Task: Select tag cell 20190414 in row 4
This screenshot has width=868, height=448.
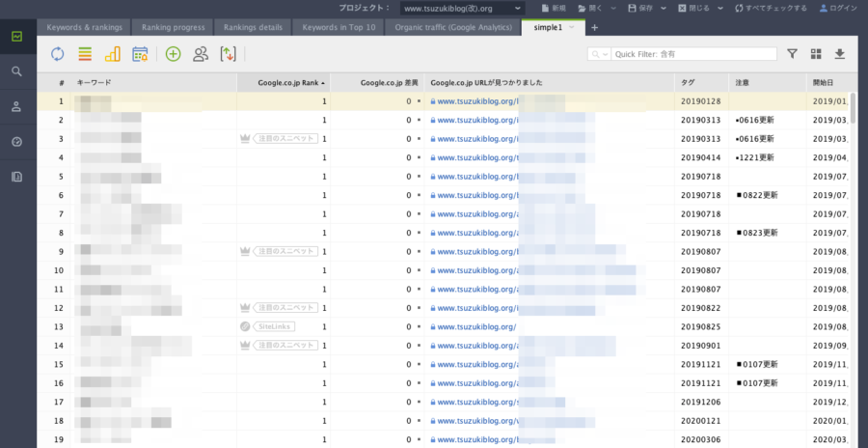Action: tap(702, 157)
